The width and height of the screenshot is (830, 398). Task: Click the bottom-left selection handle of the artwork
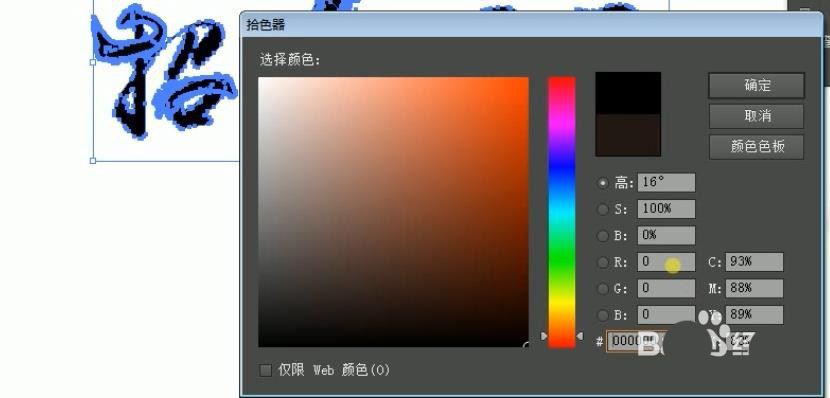pos(93,160)
